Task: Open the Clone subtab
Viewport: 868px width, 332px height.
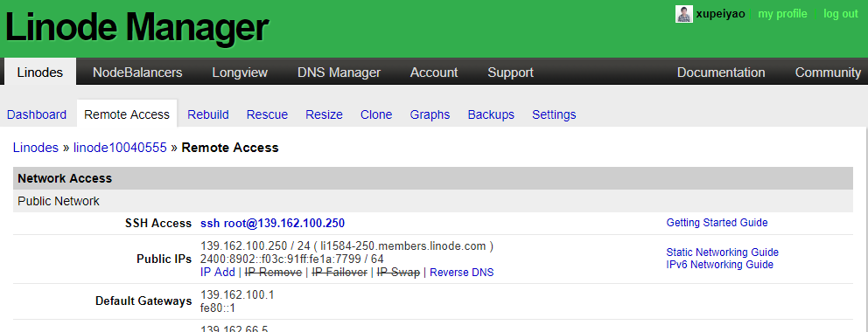Action: (x=376, y=114)
